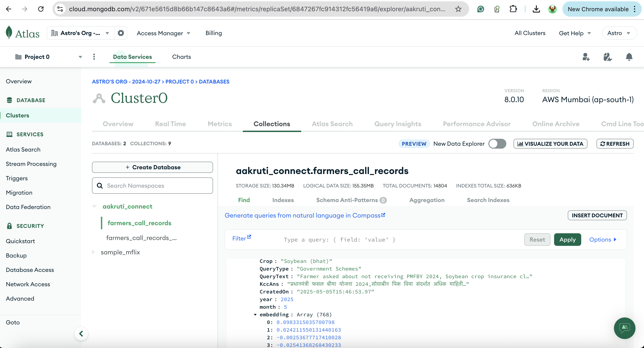
Task: Open Project 0 vertical dots menu
Action: pyautogui.click(x=94, y=57)
